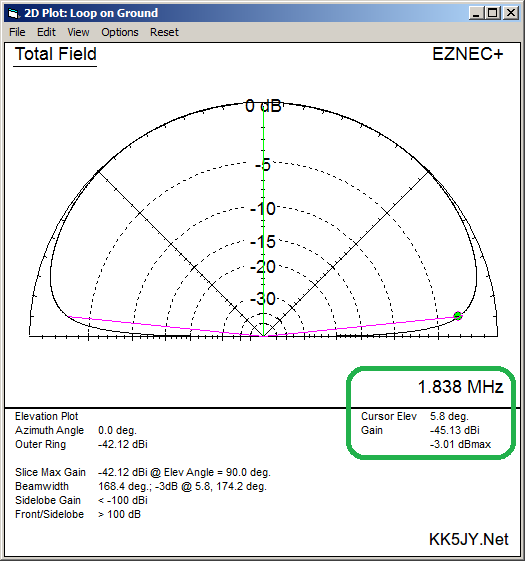This screenshot has height=561, width=525.
Task: Click the 1.838 MHz frequency readout
Action: click(461, 387)
